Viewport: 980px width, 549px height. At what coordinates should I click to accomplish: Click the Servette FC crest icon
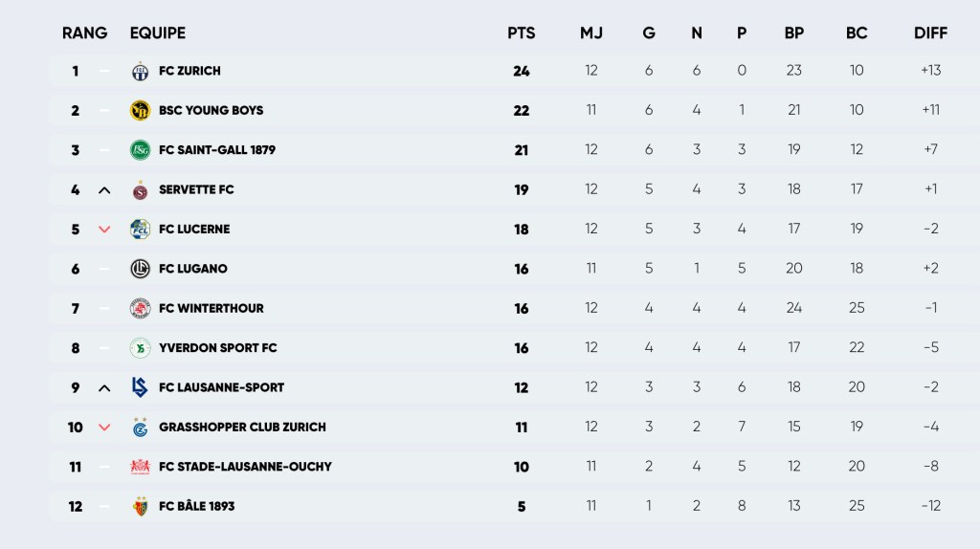click(x=140, y=189)
